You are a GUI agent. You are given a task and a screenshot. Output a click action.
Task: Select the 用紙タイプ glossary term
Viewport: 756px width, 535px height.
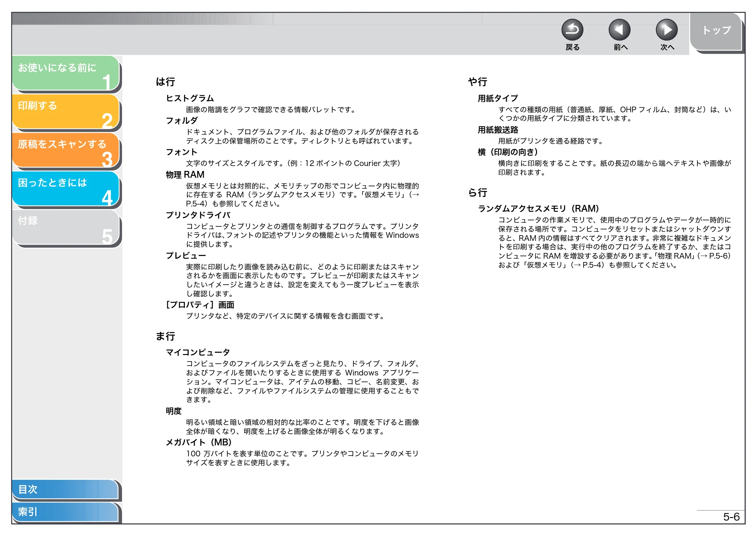498,98
